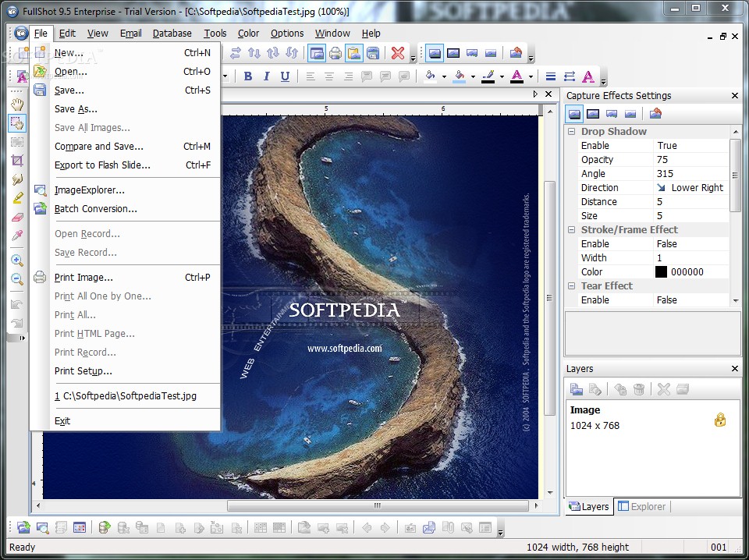Select the rectangular region selection tool

tap(17, 123)
